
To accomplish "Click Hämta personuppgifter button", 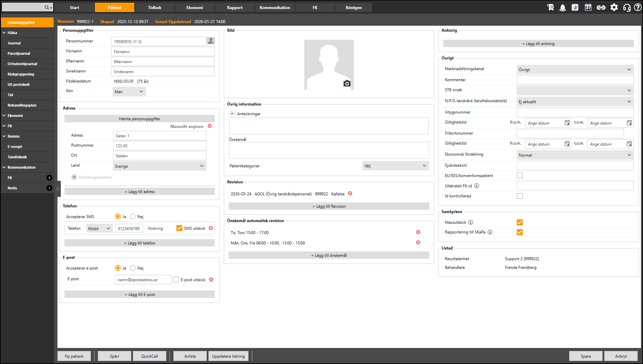I will (x=139, y=119).
